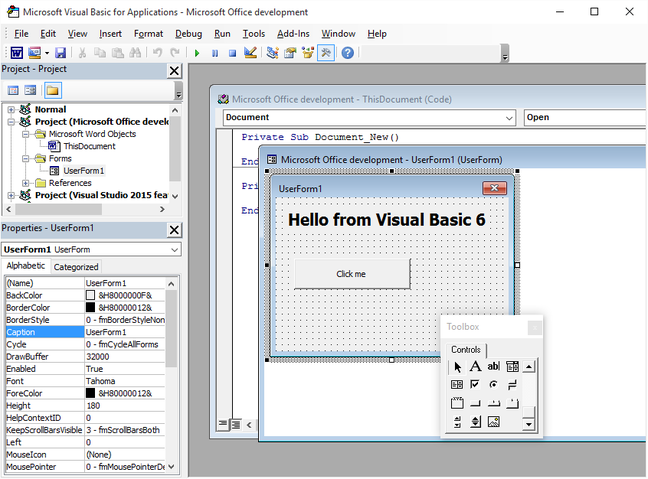This screenshot has height=479, width=648.
Task: Select the ListBox tool in Toolbox
Action: point(457,385)
